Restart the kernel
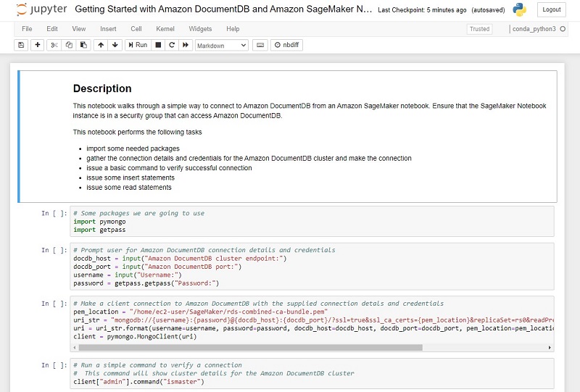The height and width of the screenshot is (392, 580). [172, 45]
